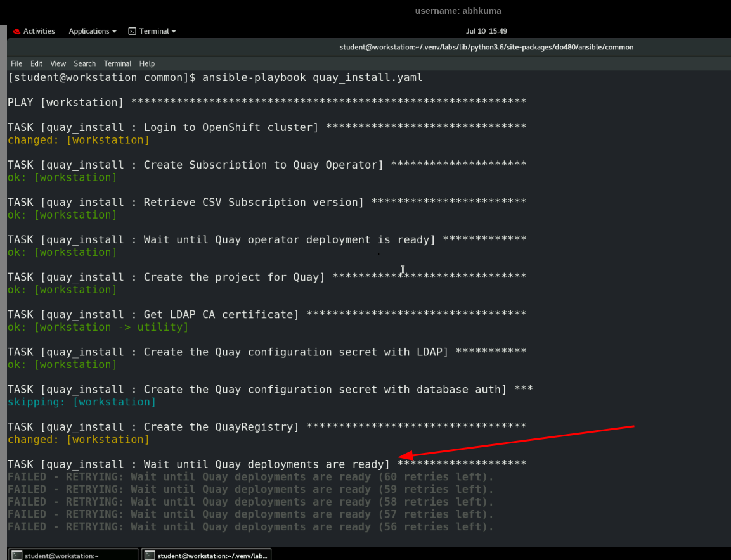Click terminal icon of student@workstation:~ taskbar entry
Viewport: 731px width, 560px height.
tap(16, 556)
